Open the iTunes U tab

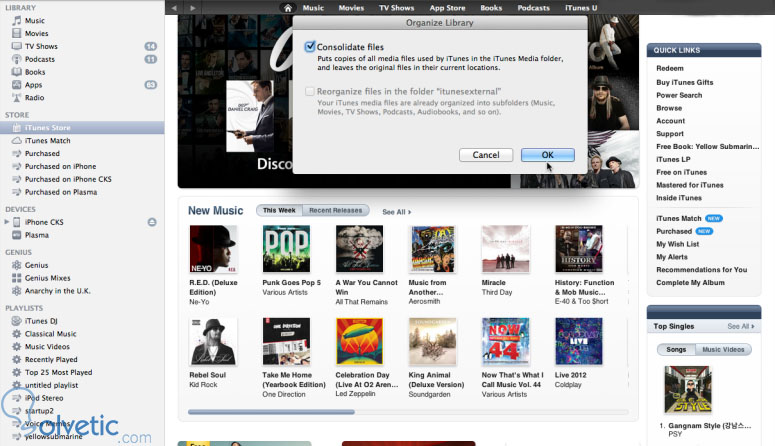point(581,8)
